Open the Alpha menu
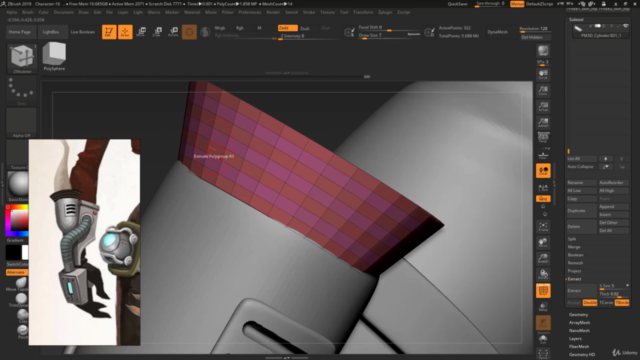Viewport: 640px width, 360px height. coord(11,12)
